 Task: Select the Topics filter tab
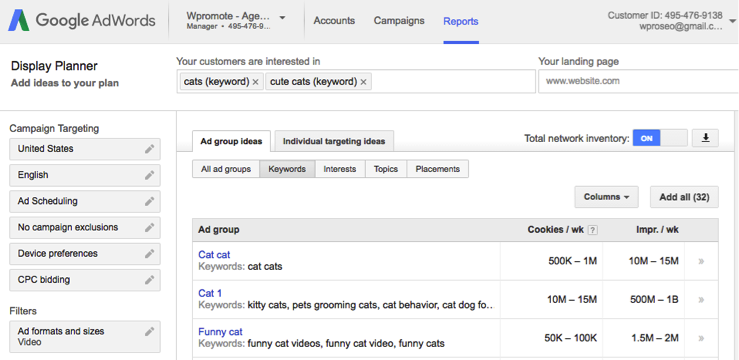click(386, 169)
